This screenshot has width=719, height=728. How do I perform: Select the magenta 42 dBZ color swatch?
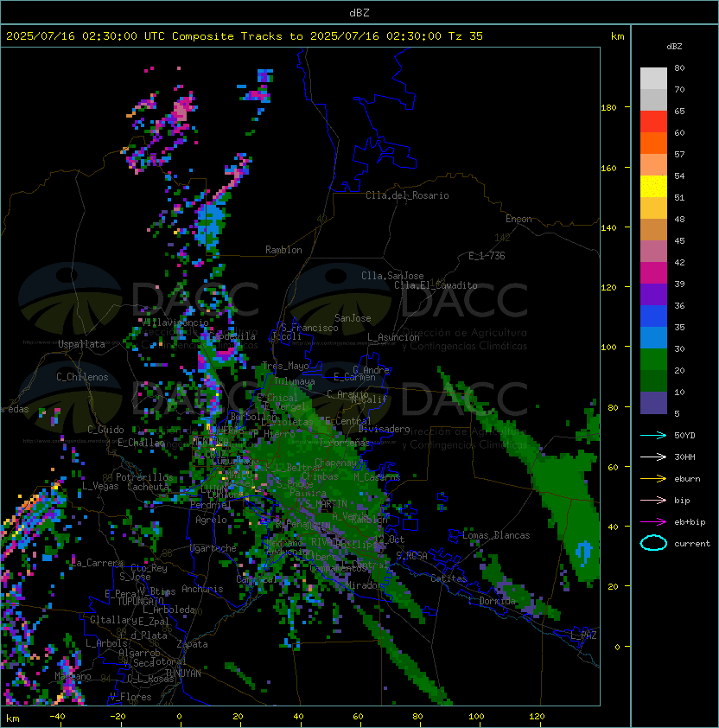(x=653, y=273)
